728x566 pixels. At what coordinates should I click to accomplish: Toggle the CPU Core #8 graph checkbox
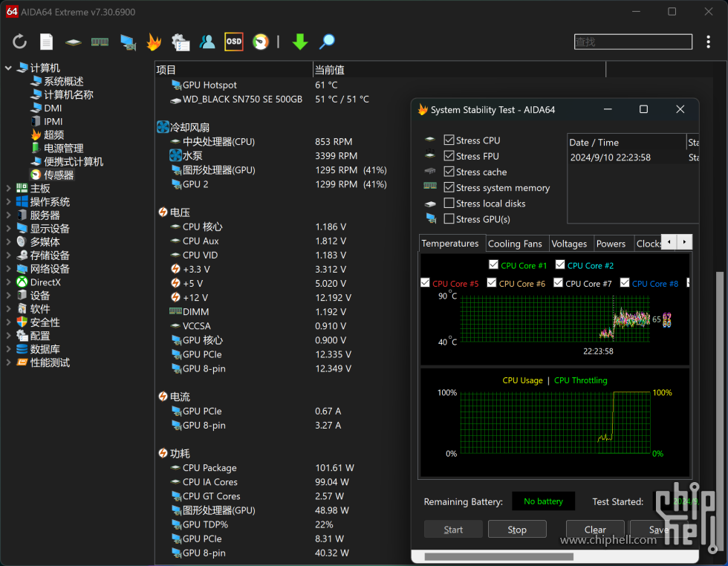[x=625, y=283]
